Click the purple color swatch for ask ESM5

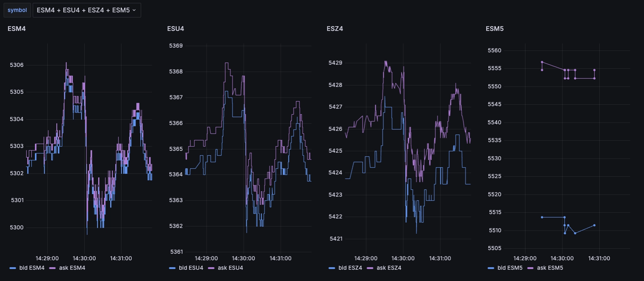[530, 268]
